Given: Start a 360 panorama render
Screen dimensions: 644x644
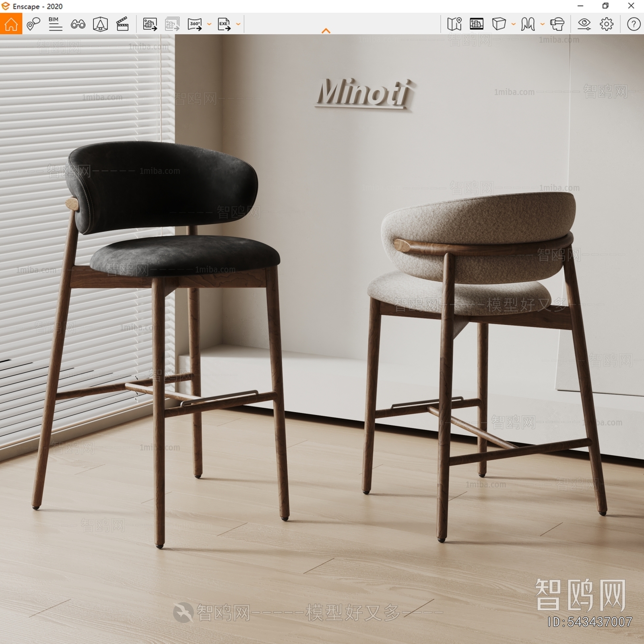Looking at the screenshot, I should (x=195, y=24).
